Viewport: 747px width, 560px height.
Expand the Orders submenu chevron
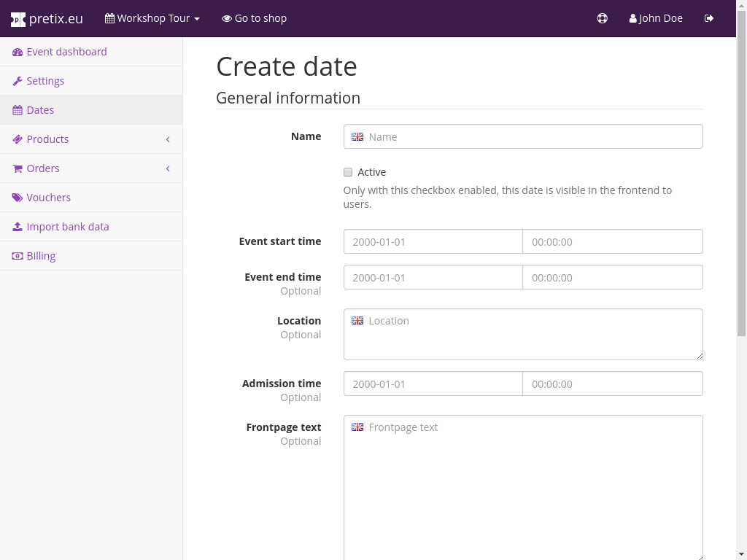pyautogui.click(x=169, y=168)
